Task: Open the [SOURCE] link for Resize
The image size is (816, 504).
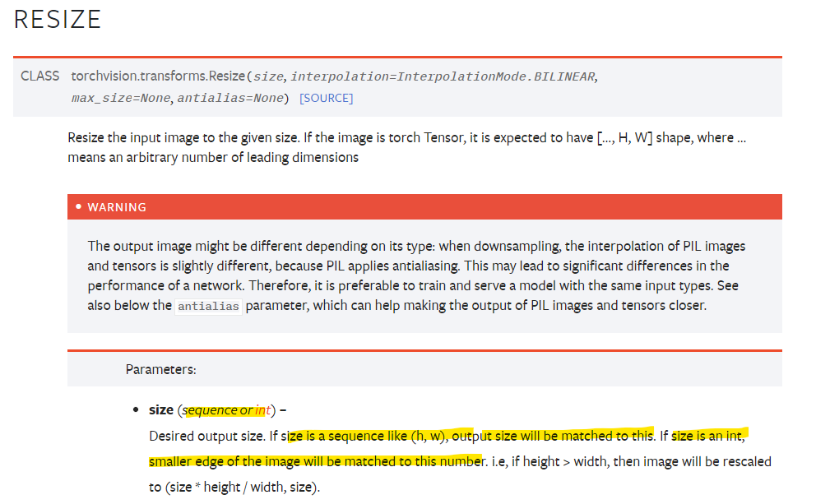Action: (327, 97)
